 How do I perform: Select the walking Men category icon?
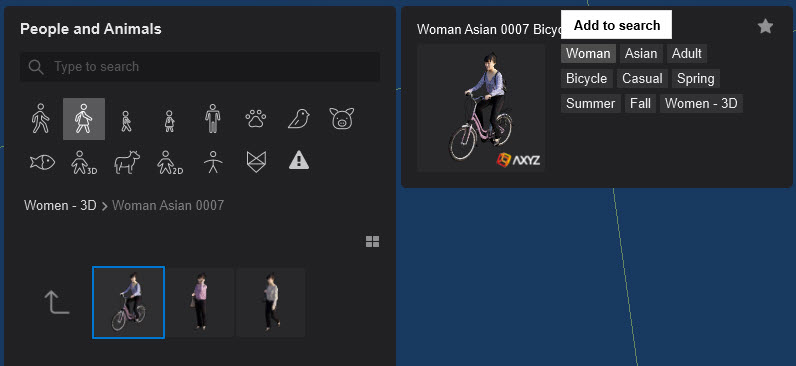[41, 119]
